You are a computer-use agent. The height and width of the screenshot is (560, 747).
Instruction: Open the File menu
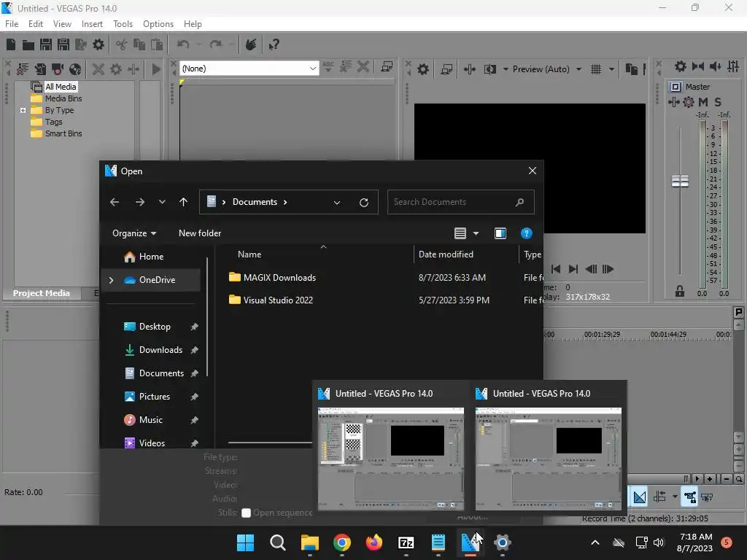[x=12, y=24]
